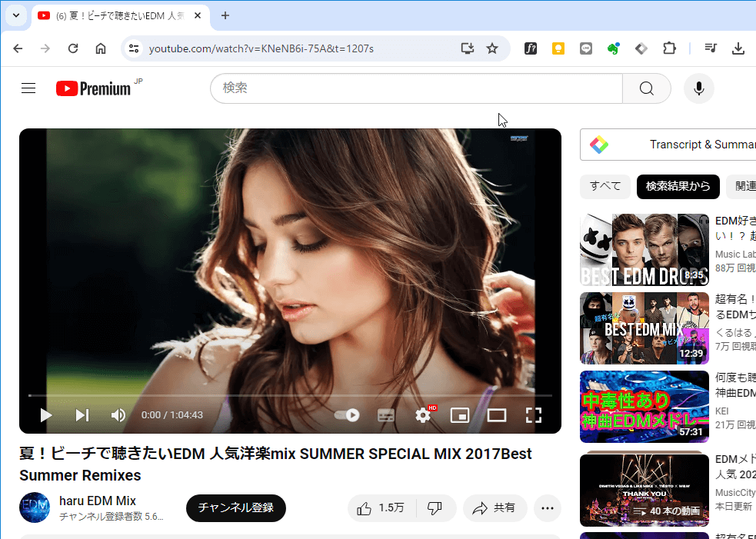Share the video using 共有
The height and width of the screenshot is (539, 756).
point(494,508)
